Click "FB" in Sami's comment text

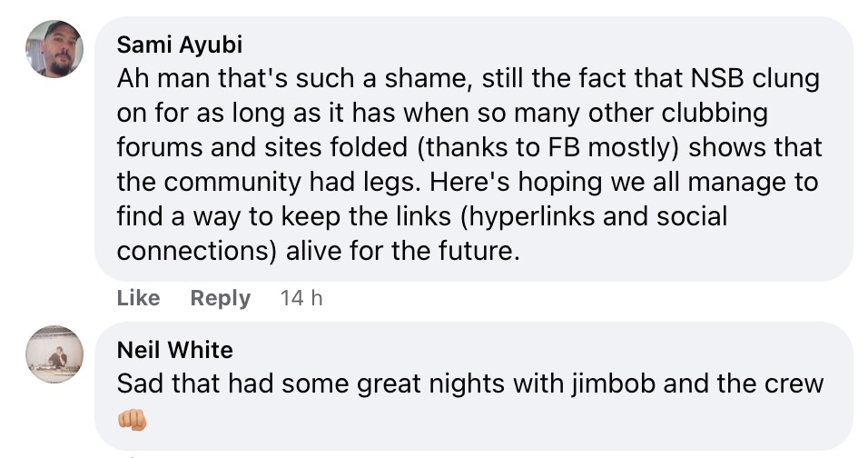click(574, 148)
